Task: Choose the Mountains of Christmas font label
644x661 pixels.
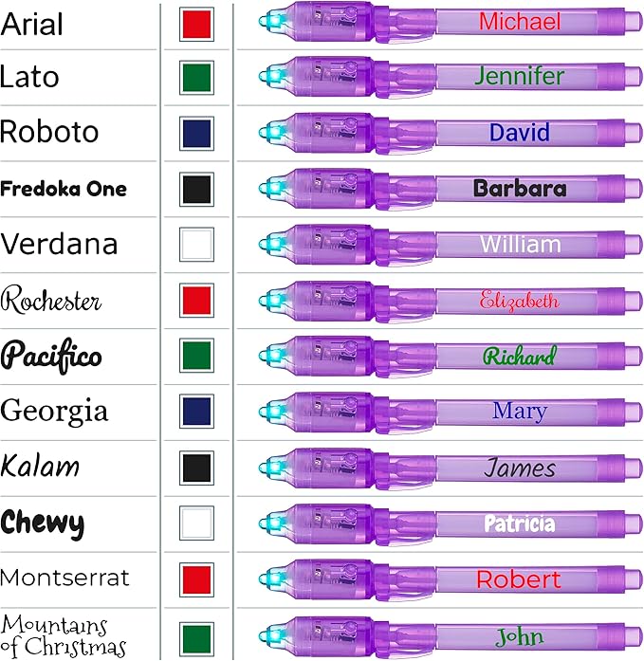Action: [x=64, y=636]
